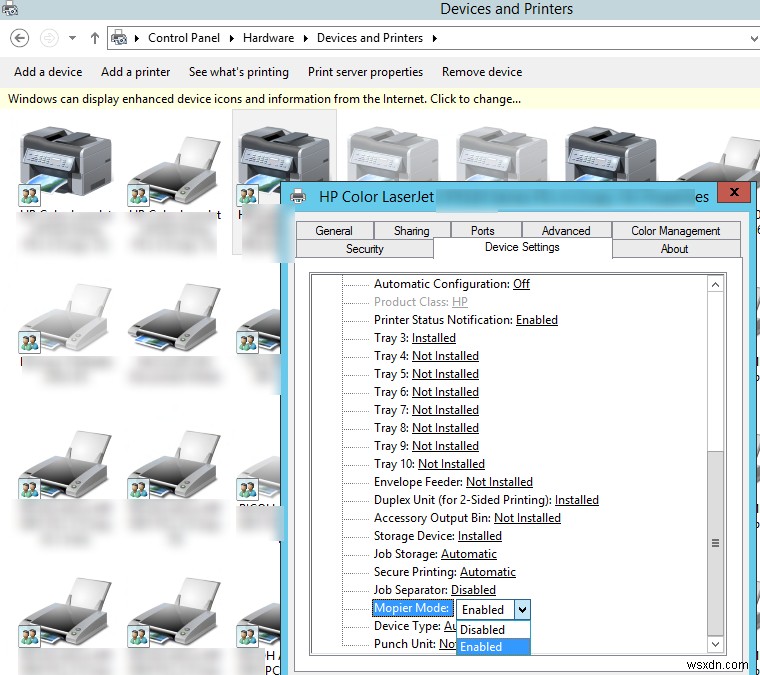The width and height of the screenshot is (760, 675).
Task: Toggle the Mopier Mode combo box arrow
Action: coord(522,609)
